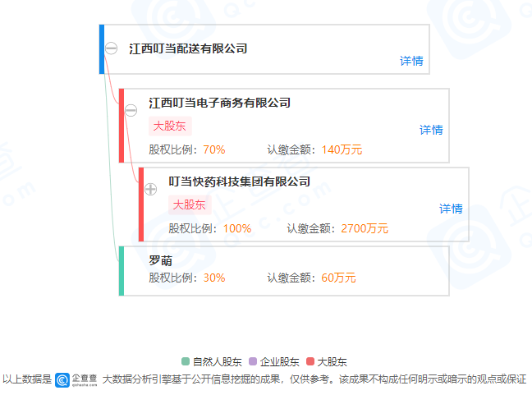Collapse the 江西叮当配送有限公司 root node

click(112, 48)
